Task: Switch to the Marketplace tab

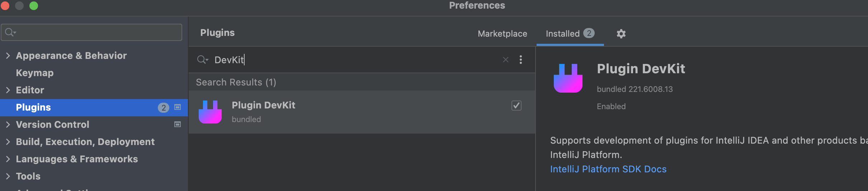Action: point(502,34)
